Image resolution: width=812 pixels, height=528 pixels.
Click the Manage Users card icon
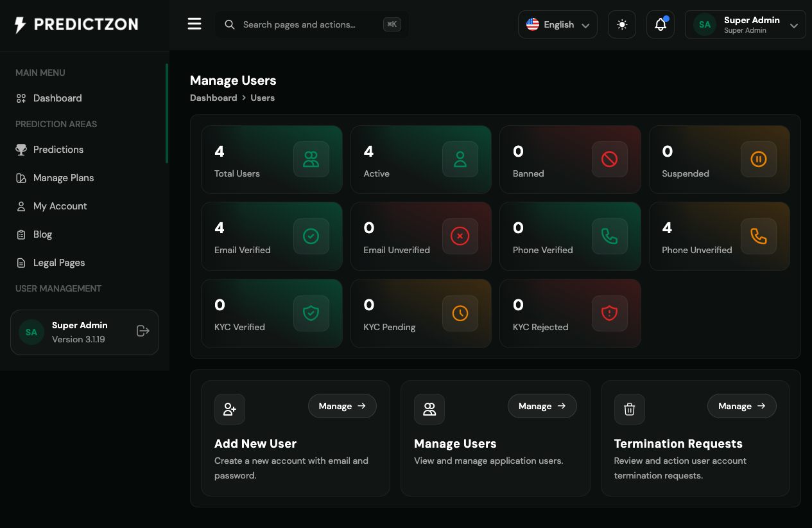pos(429,409)
